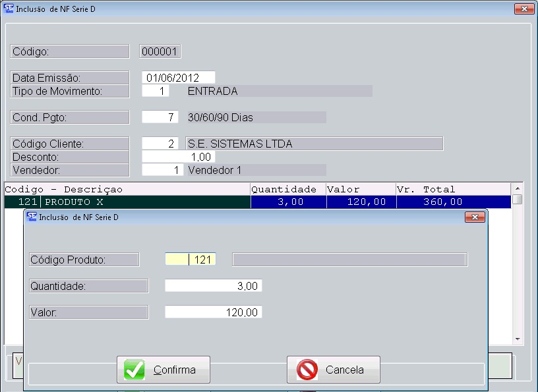The image size is (538, 392).
Task: Close the main Inclusão de NF window
Action: [523, 9]
